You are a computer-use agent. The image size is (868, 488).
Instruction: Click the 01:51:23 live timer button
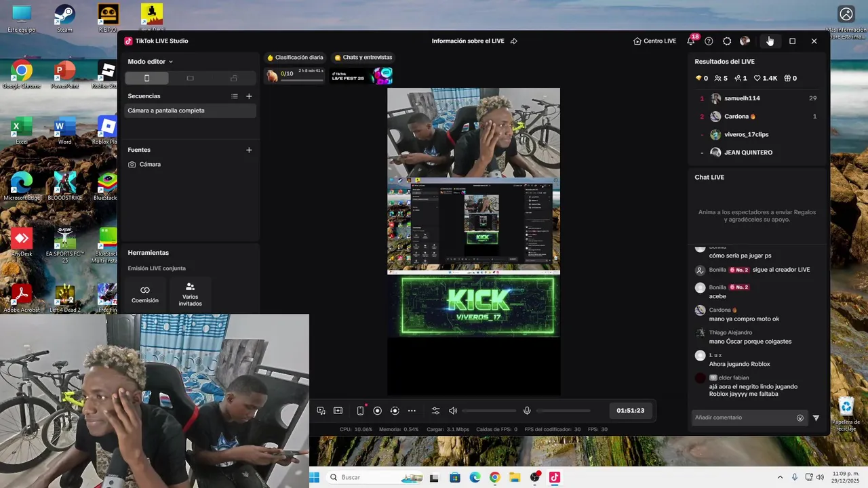pyautogui.click(x=630, y=411)
